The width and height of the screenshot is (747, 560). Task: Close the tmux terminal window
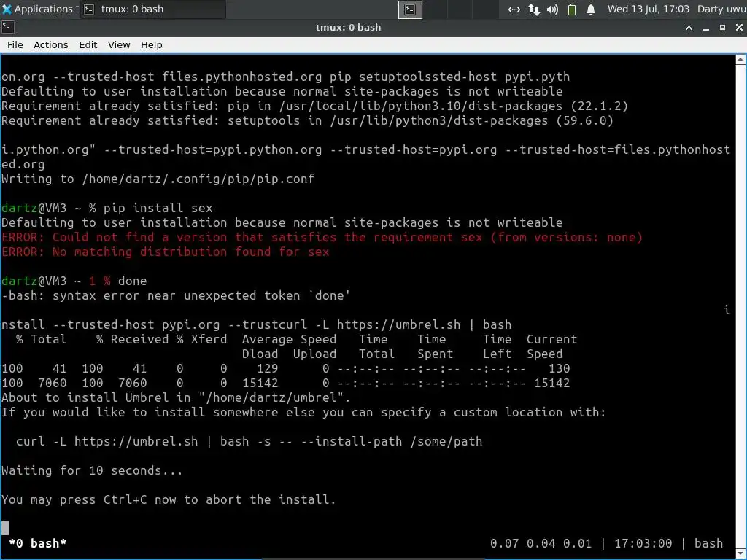click(x=739, y=28)
